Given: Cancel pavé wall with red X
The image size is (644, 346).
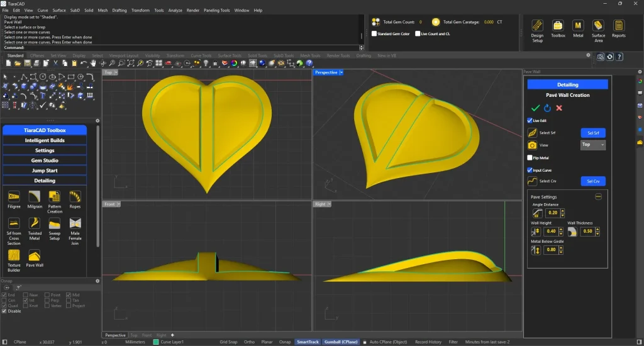Looking at the screenshot, I should [x=559, y=108].
